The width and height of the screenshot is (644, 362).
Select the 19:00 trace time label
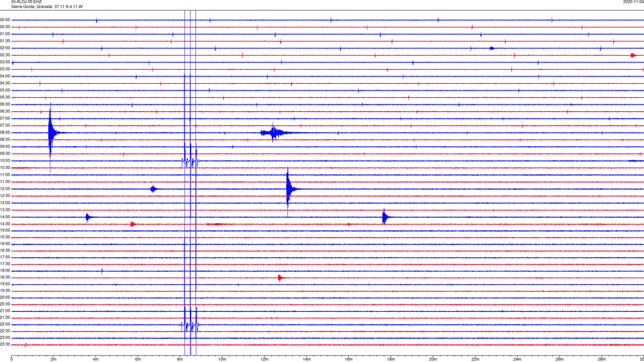point(5,284)
